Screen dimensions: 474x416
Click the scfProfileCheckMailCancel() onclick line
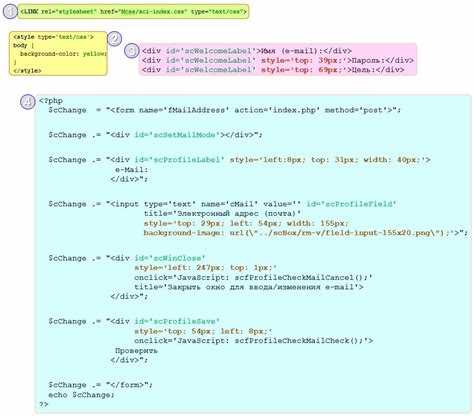pyautogui.click(x=253, y=277)
